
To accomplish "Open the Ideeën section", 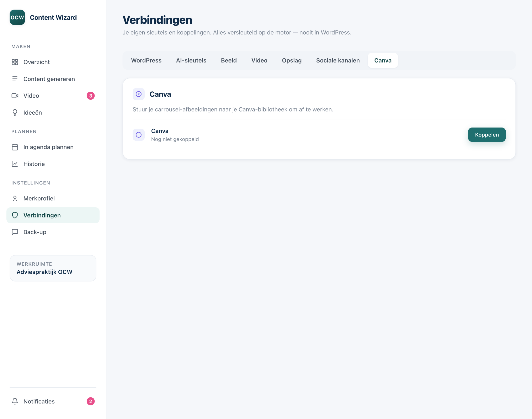I will (x=53, y=112).
